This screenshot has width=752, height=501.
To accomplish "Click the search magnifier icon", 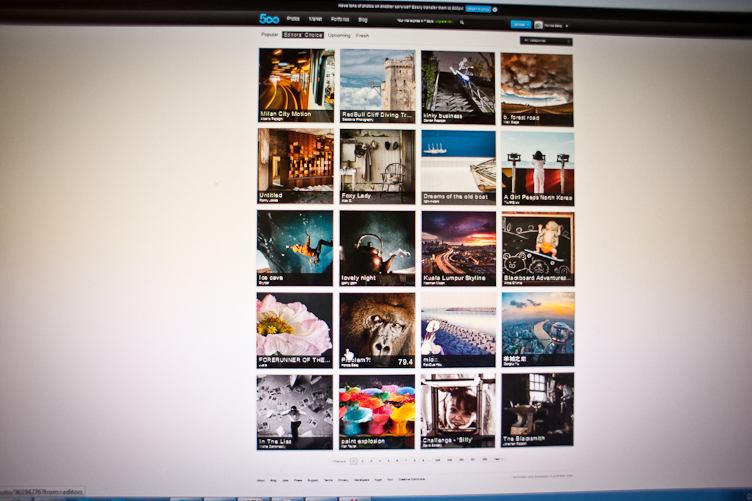I will click(461, 21).
